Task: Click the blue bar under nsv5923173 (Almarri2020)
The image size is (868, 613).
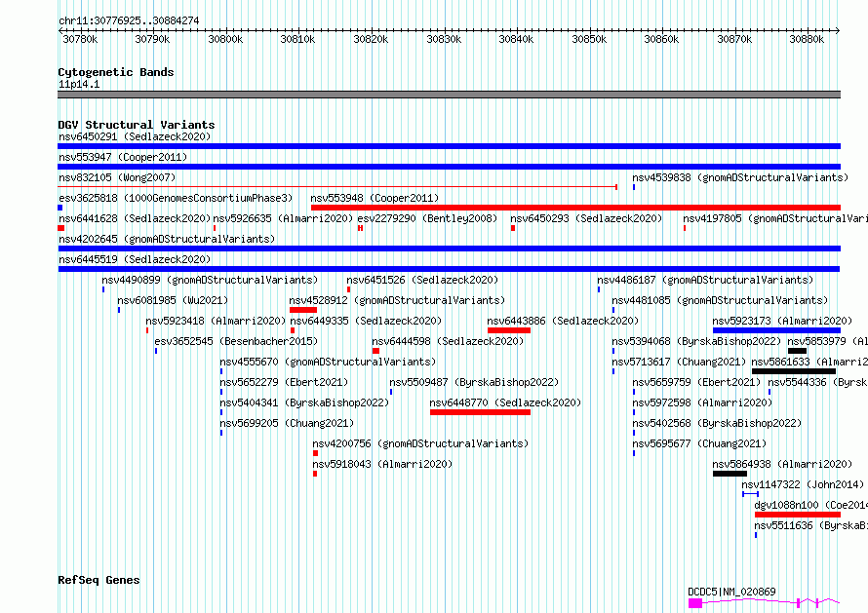Action: [776, 330]
